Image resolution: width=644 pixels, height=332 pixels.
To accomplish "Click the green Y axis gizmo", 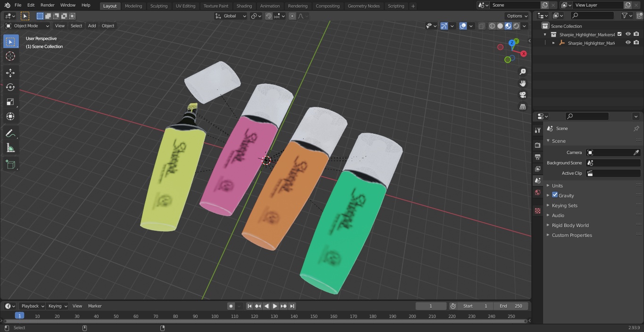I will tap(516, 41).
